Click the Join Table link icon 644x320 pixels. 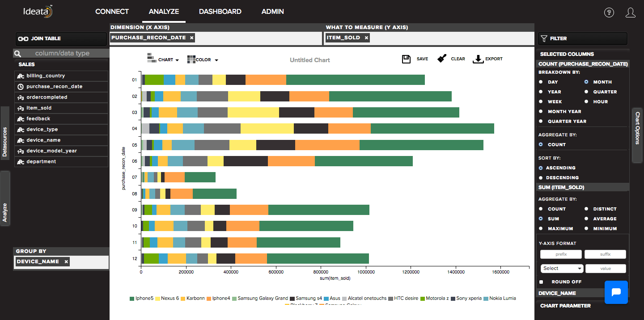23,39
